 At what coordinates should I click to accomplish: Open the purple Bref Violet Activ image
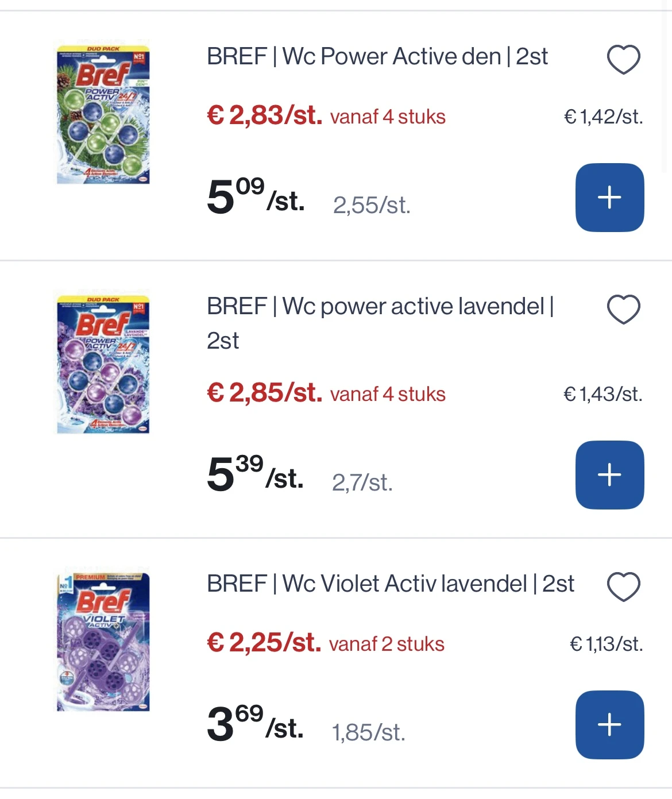pos(103,641)
